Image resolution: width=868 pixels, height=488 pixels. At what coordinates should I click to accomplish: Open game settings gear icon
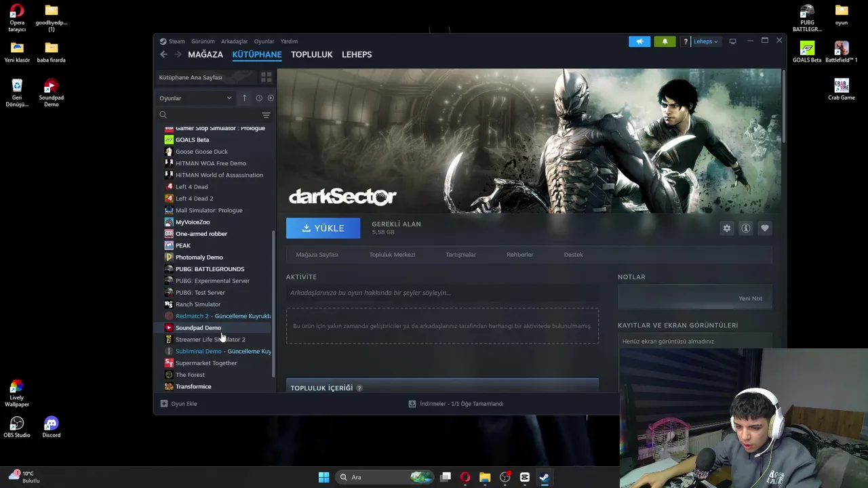pos(727,228)
